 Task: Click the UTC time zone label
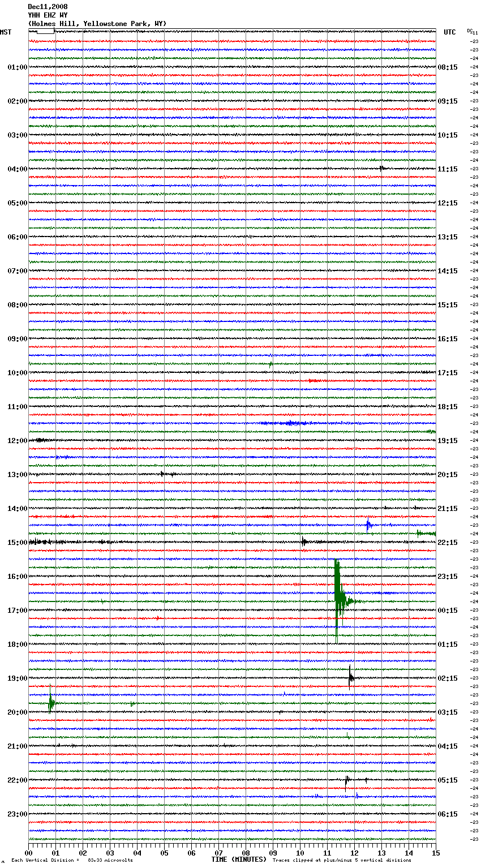coord(449,32)
